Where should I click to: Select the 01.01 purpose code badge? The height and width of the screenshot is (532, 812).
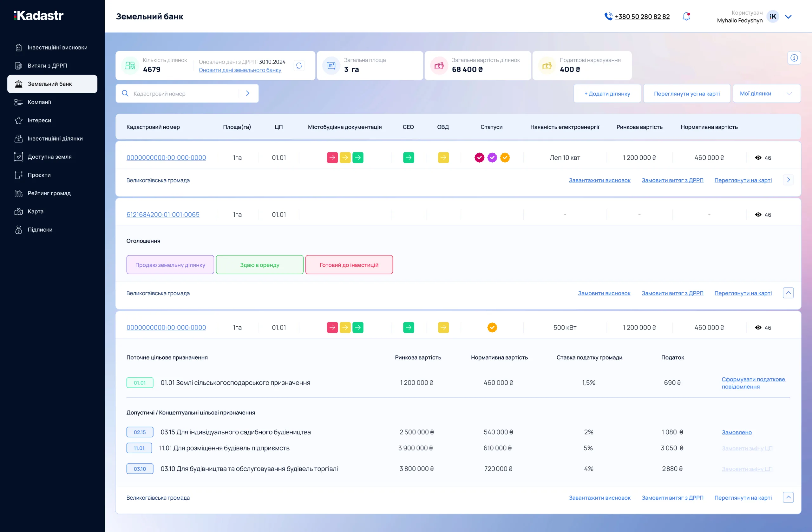coord(140,383)
